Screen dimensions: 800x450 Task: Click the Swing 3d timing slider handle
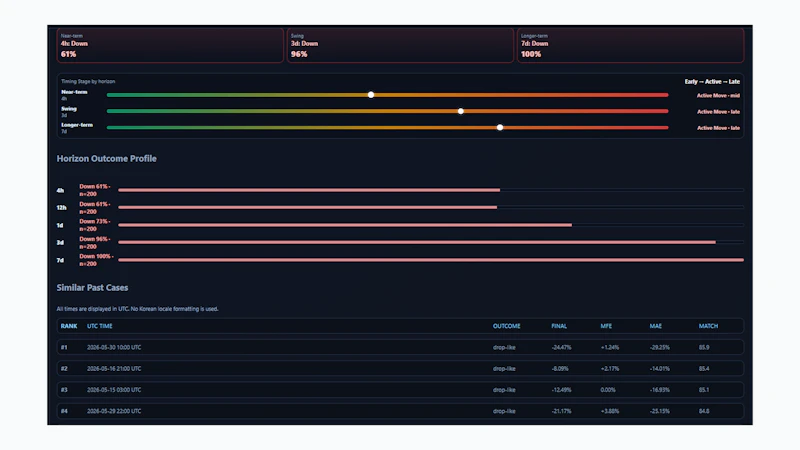(461, 111)
